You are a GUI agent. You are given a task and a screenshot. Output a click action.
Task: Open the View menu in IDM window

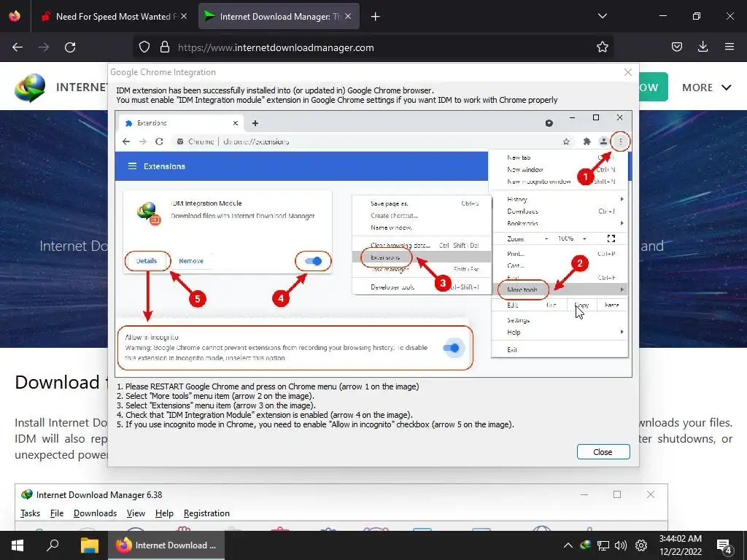coord(136,513)
